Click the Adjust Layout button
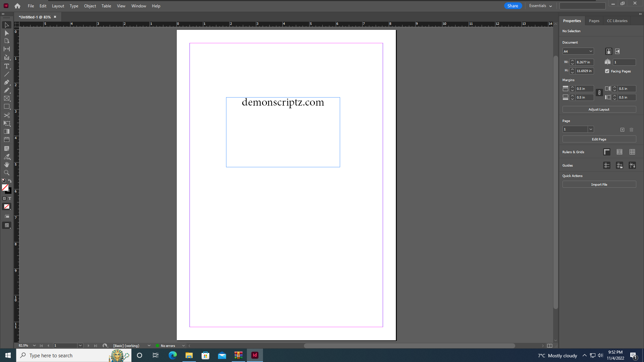The width and height of the screenshot is (644, 362). coord(599,110)
